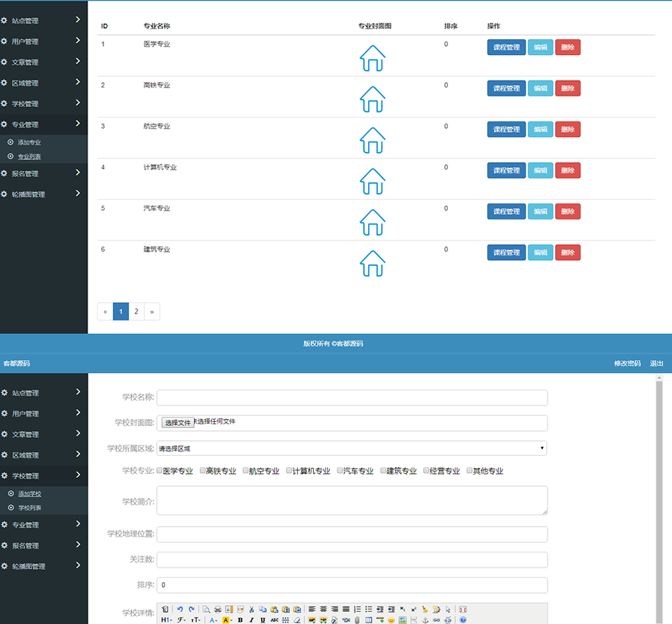The image size is (672, 624).
Task: Delete the 建筑专业 row
Action: click(x=568, y=252)
